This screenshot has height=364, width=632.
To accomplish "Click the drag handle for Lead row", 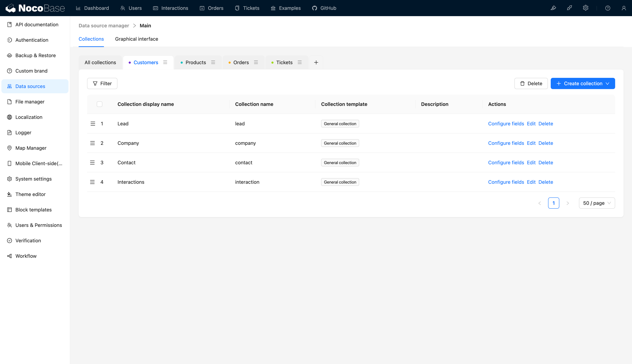I will [93, 123].
